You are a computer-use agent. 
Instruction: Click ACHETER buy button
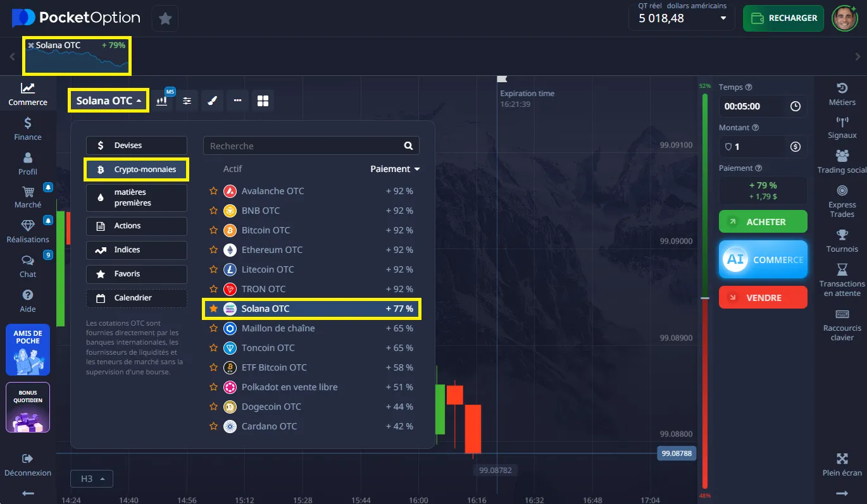pos(763,222)
